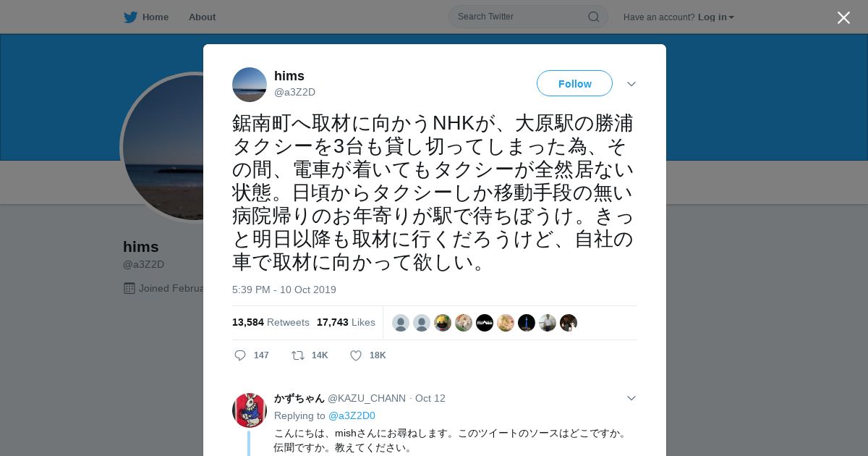Click the retweet icon showing 14K
The image size is (868, 456).
pos(297,355)
